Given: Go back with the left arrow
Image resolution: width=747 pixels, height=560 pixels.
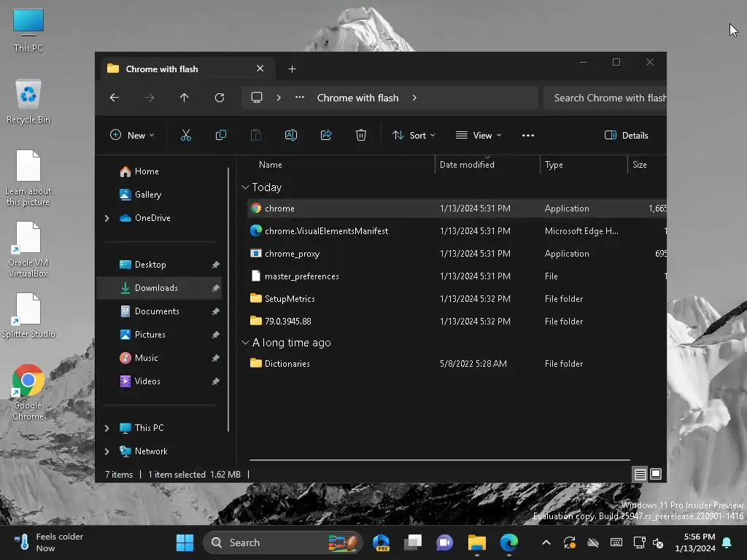Looking at the screenshot, I should pos(115,98).
